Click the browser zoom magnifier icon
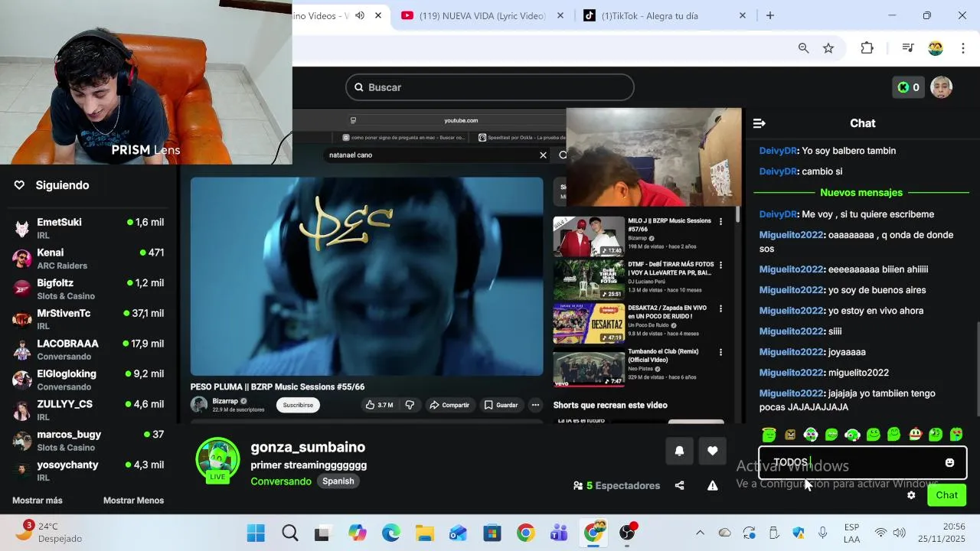Viewport: 980px width, 551px height. [803, 48]
